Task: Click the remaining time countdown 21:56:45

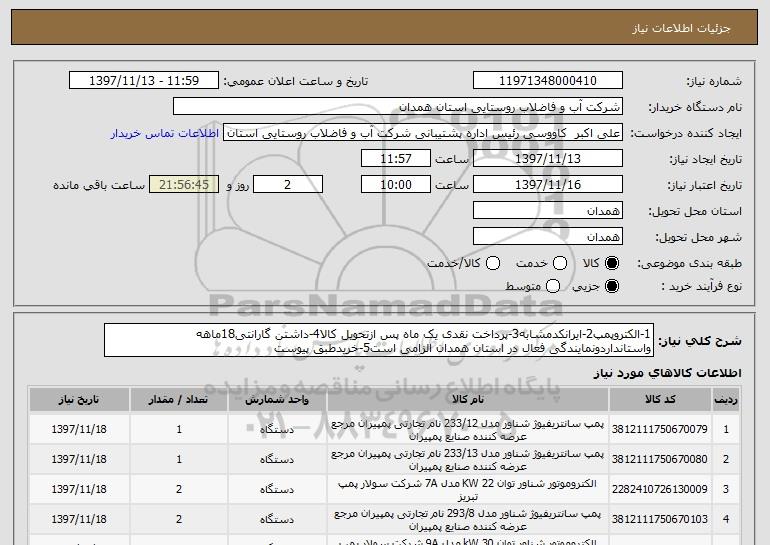Action: (184, 185)
